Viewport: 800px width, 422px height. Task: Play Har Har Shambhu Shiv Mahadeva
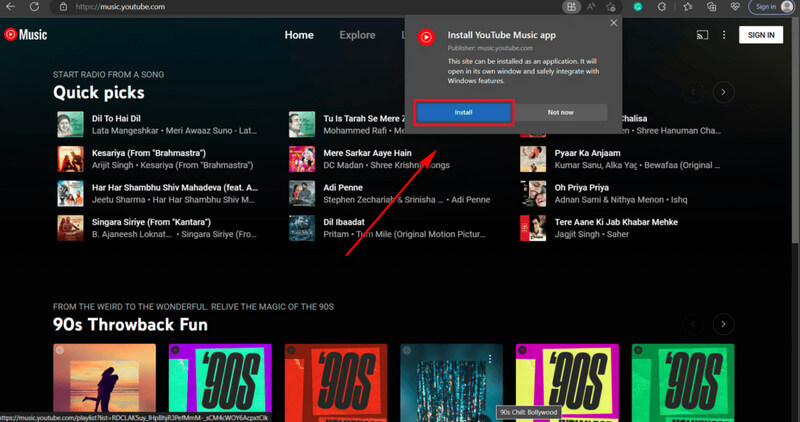tap(174, 188)
